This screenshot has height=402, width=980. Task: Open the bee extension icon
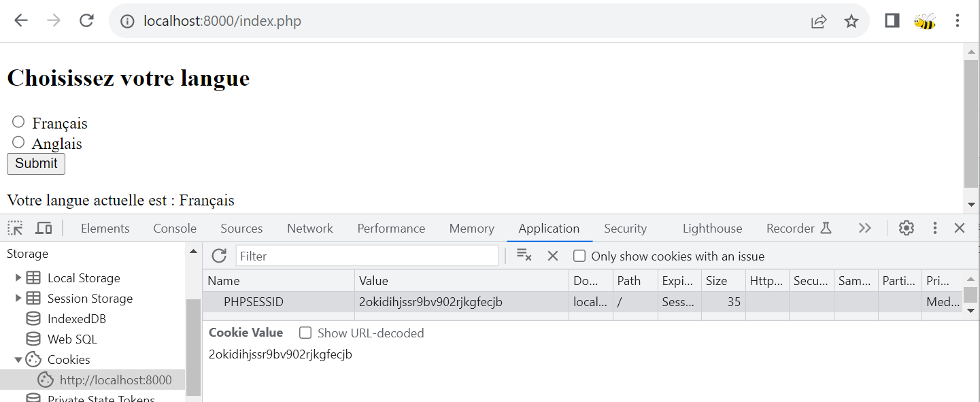(924, 21)
